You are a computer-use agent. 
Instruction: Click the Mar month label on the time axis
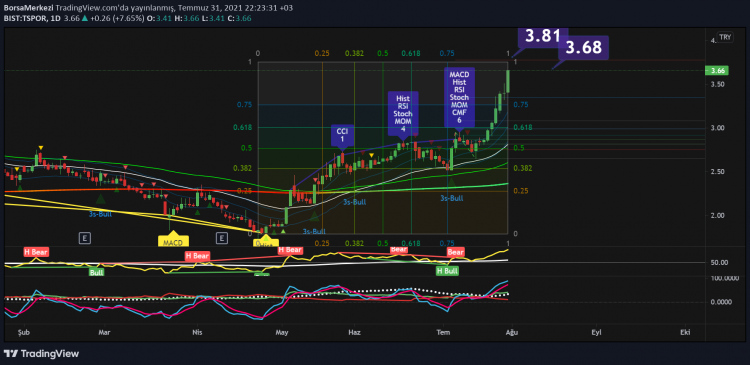point(104,331)
